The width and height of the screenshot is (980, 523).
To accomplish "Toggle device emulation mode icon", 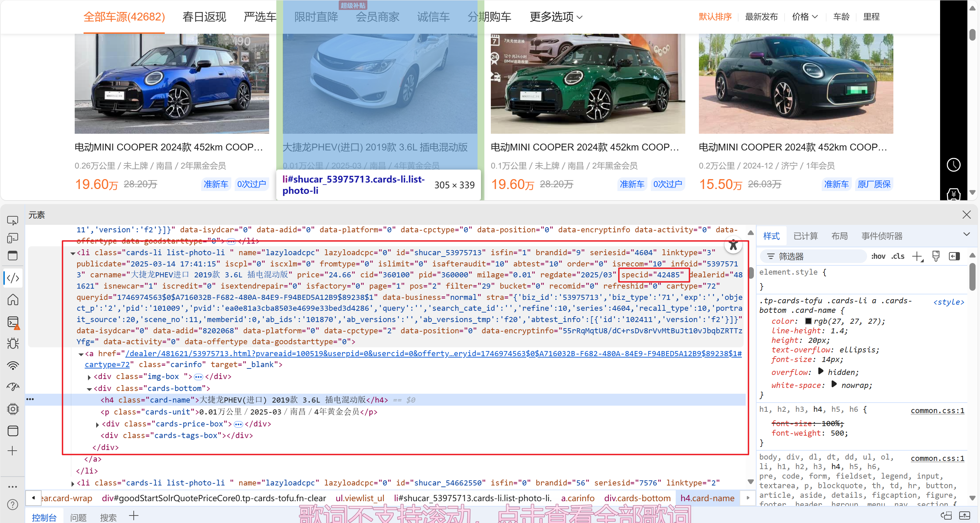I will [13, 238].
